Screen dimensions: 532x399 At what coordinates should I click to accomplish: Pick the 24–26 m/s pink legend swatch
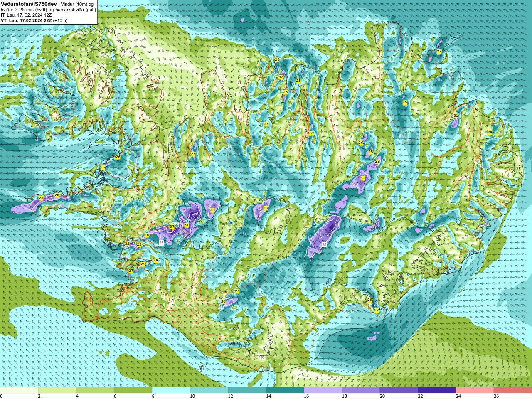tap(475, 390)
